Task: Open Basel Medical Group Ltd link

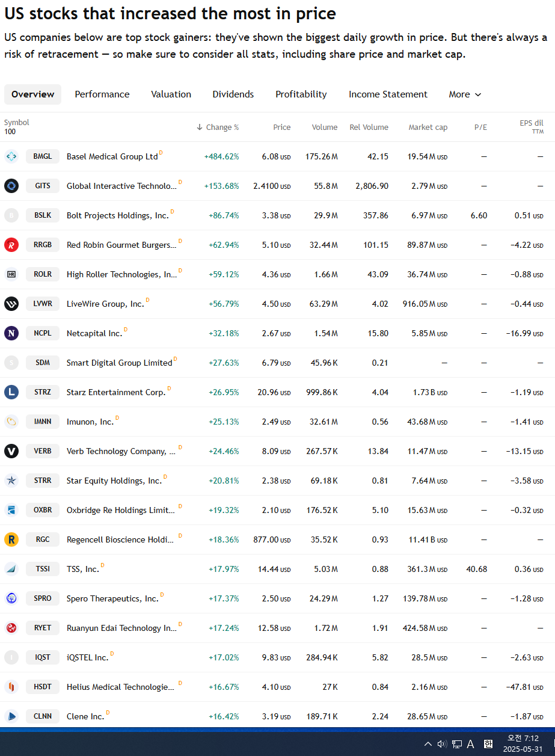Action: click(x=112, y=157)
